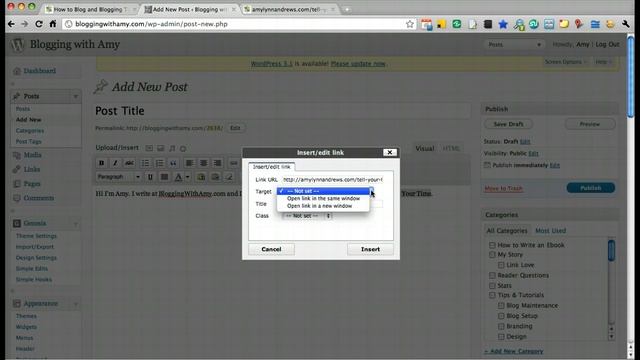Open the Posts quick-jump dropdown in header

(514, 44)
